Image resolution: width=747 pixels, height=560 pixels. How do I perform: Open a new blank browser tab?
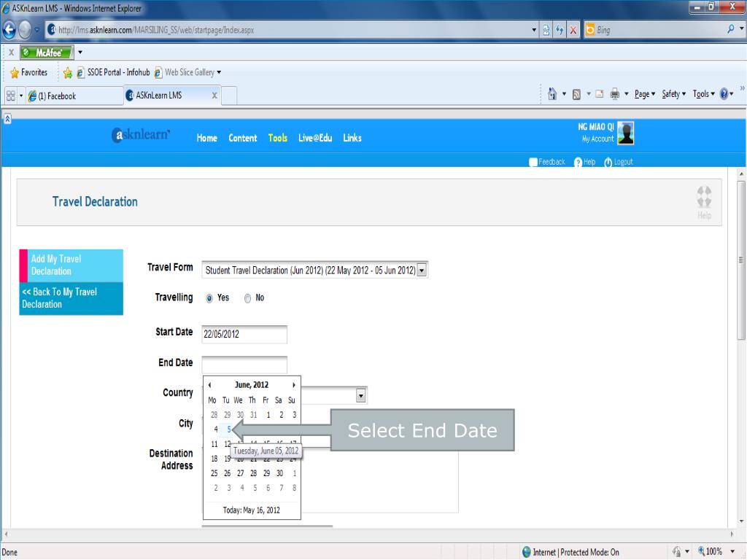[229, 96]
